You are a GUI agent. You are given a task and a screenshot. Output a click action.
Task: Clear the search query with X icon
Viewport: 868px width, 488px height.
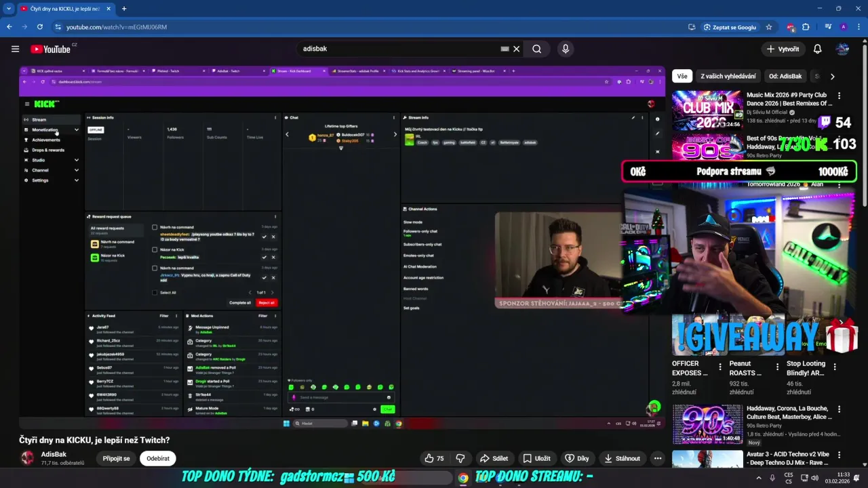click(x=516, y=49)
